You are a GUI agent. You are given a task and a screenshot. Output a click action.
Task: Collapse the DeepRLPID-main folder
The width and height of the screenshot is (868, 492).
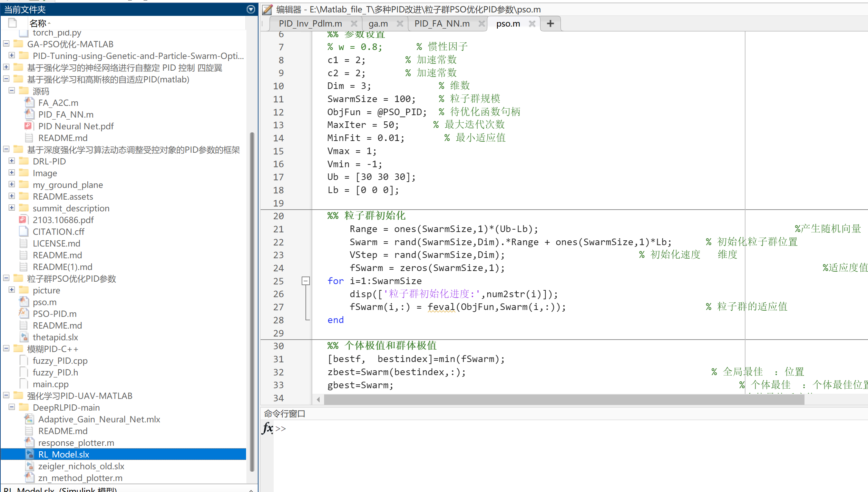tap(12, 407)
